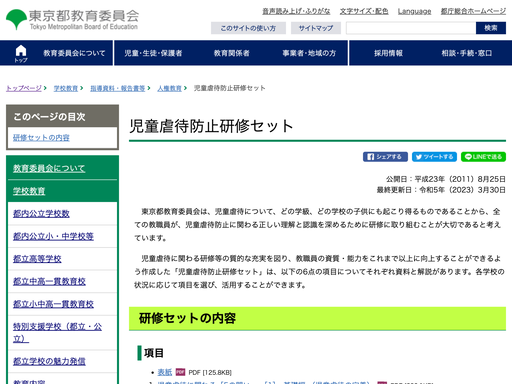Open sidebar 特別支援学校（都立・公立） link
Screen dimensions: 512x384
coord(57,332)
